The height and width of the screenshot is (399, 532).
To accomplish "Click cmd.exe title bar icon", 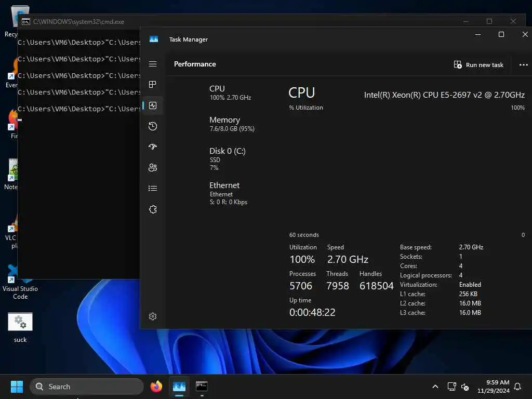I will click(26, 22).
